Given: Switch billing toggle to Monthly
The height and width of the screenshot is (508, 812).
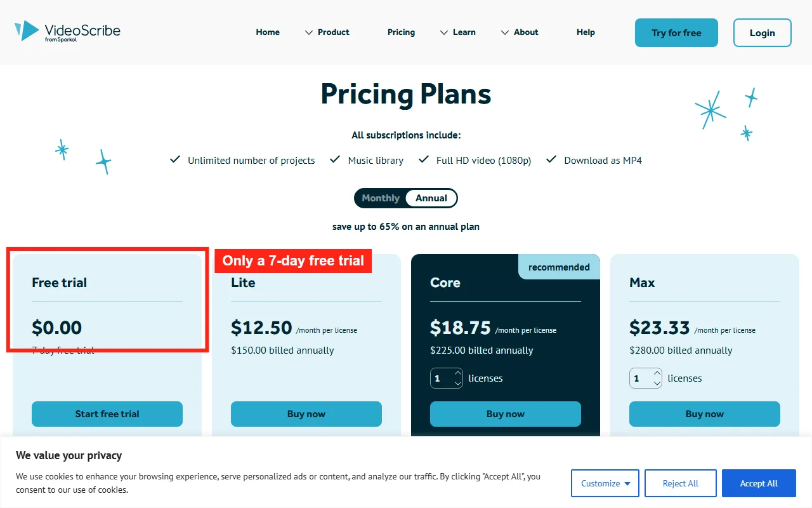Looking at the screenshot, I should [381, 198].
